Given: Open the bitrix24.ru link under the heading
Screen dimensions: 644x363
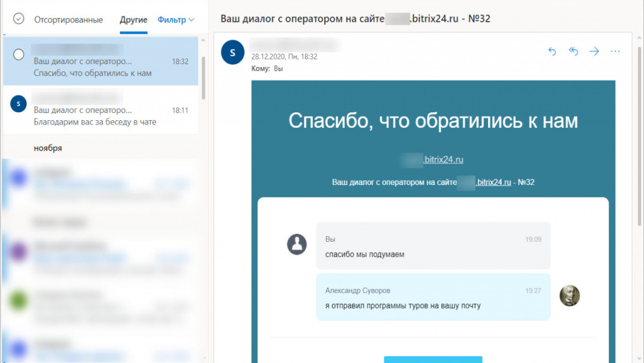Looking at the screenshot, I should pos(443,160).
